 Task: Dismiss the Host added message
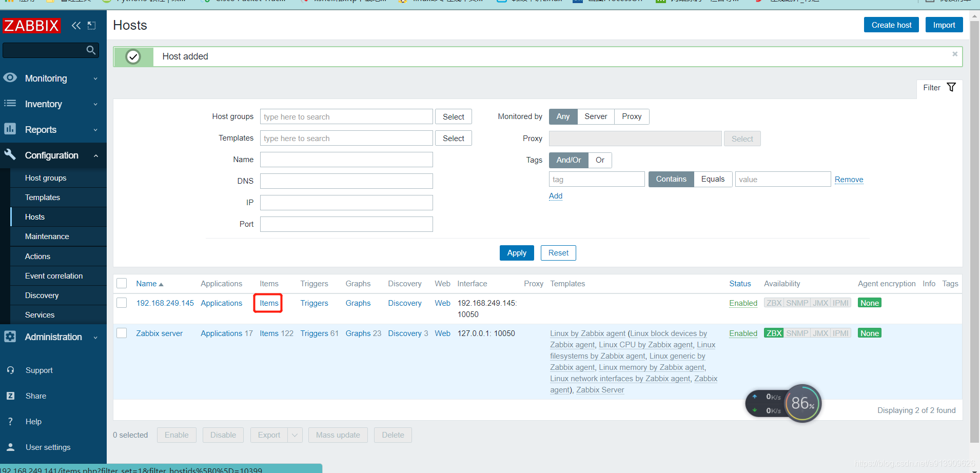pyautogui.click(x=955, y=54)
